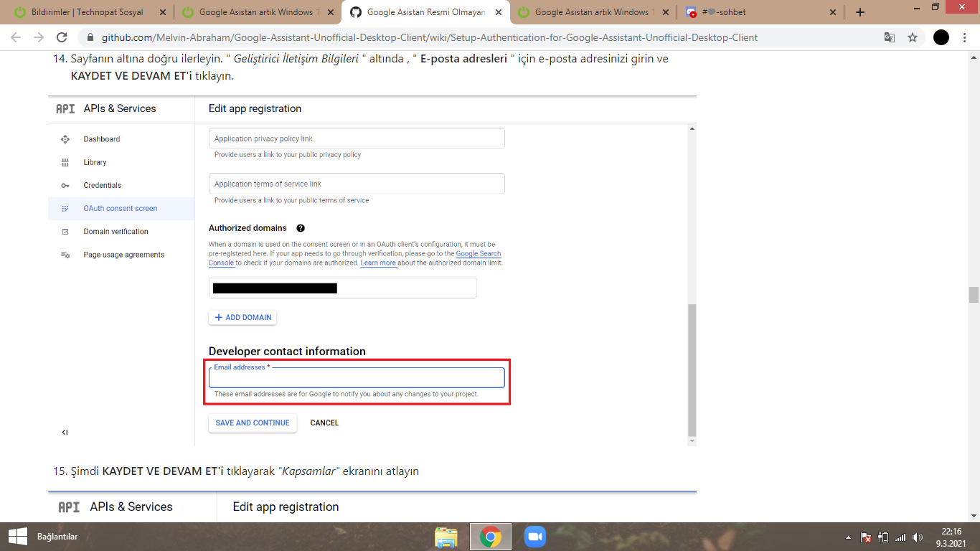The image size is (980, 551).
Task: Go back to the previous page
Action: pyautogui.click(x=16, y=37)
